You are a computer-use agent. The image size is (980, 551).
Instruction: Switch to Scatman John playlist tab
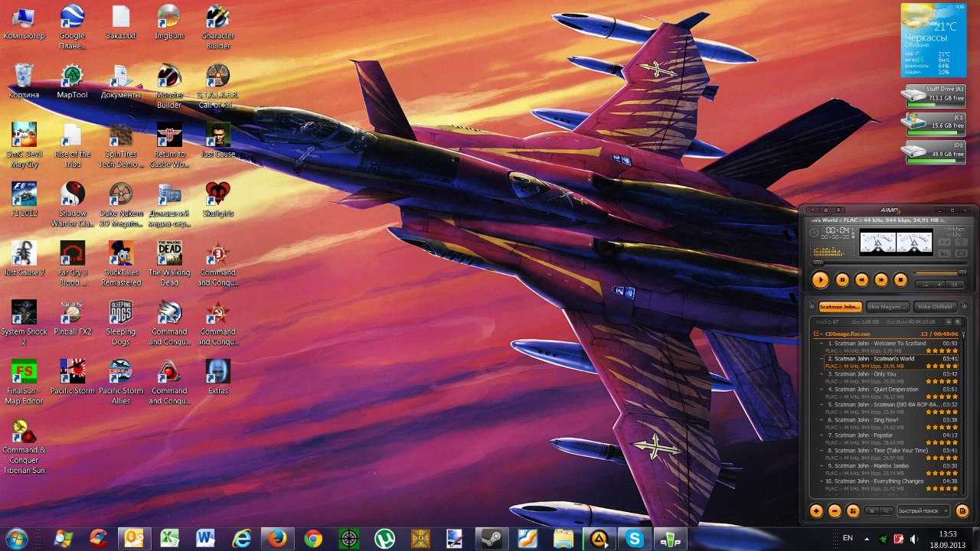click(841, 307)
